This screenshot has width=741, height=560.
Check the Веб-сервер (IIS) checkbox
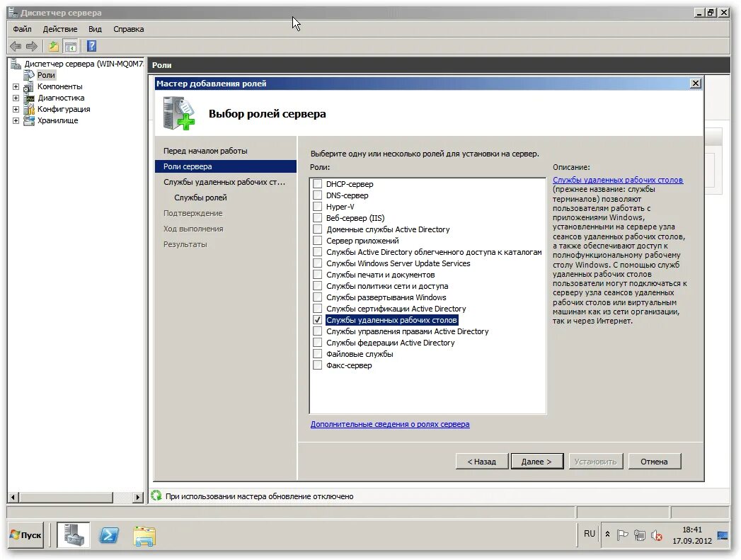[318, 218]
